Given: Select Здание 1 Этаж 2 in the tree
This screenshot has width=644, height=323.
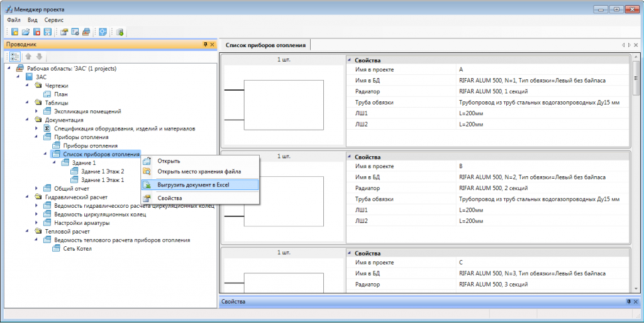Looking at the screenshot, I should [103, 171].
